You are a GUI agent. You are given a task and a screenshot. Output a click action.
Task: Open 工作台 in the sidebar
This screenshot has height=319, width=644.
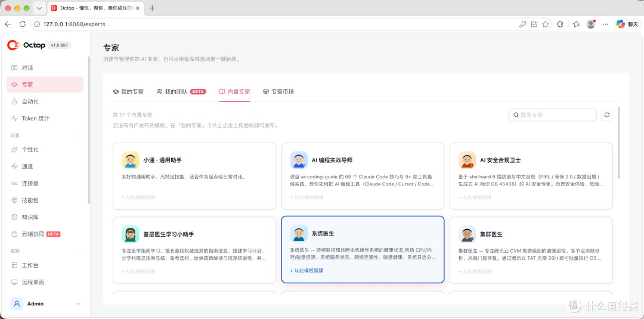point(45,265)
